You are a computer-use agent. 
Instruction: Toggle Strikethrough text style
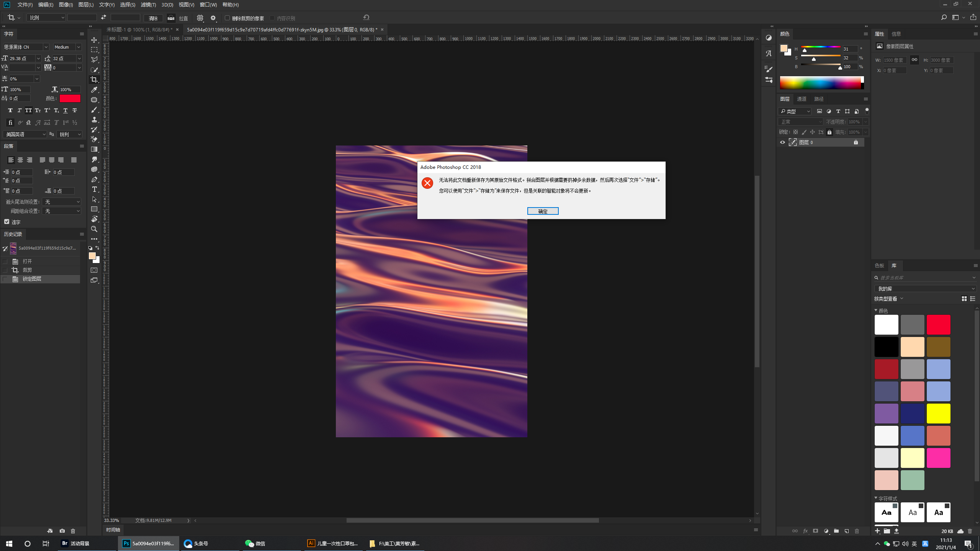click(x=75, y=110)
